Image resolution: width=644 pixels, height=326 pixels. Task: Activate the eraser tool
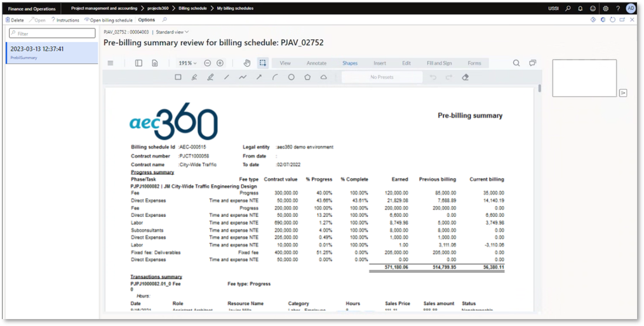click(465, 77)
